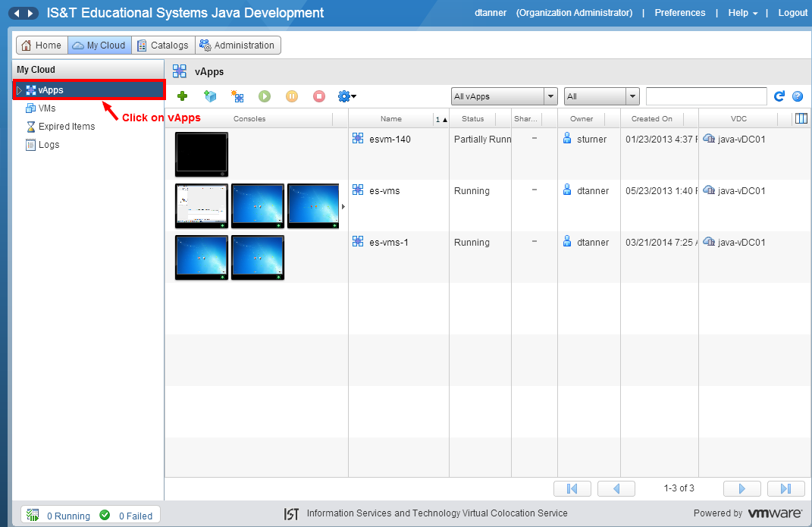Screen dimensions: 812x527
Task: Open the esvm-140 console thumbnail
Action: tap(201, 154)
